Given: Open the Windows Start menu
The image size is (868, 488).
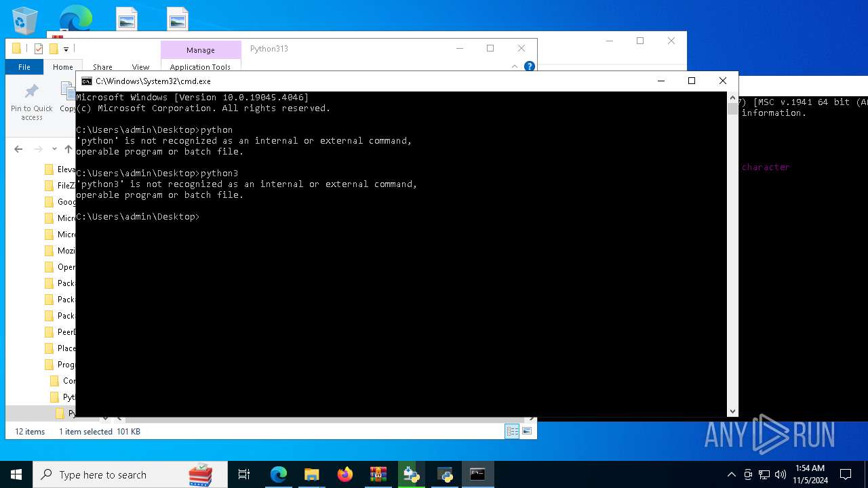Looking at the screenshot, I should coord(16,474).
